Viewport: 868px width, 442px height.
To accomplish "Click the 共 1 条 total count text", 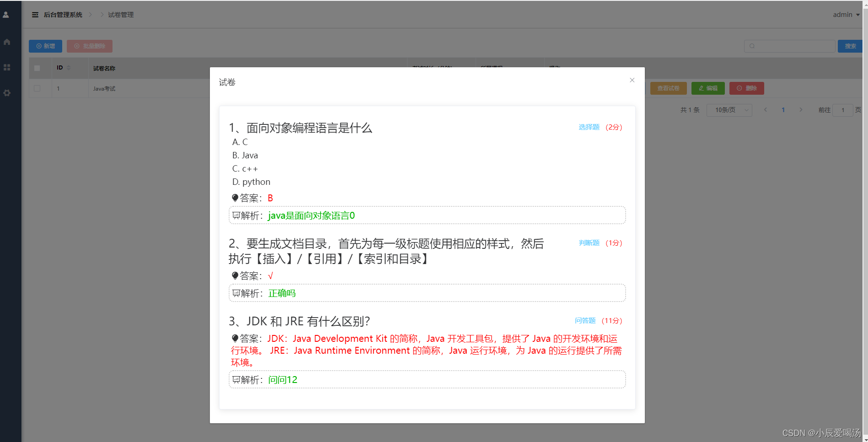I will click(x=690, y=110).
